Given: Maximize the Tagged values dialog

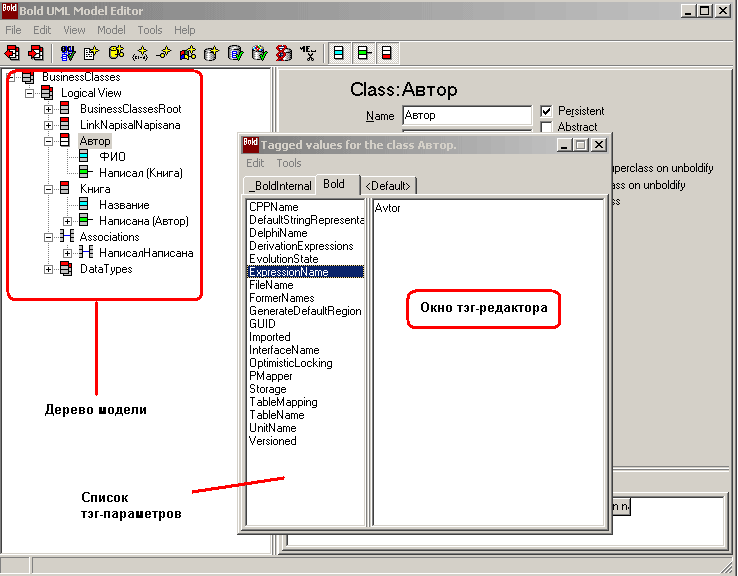Looking at the screenshot, I should pos(581,144).
